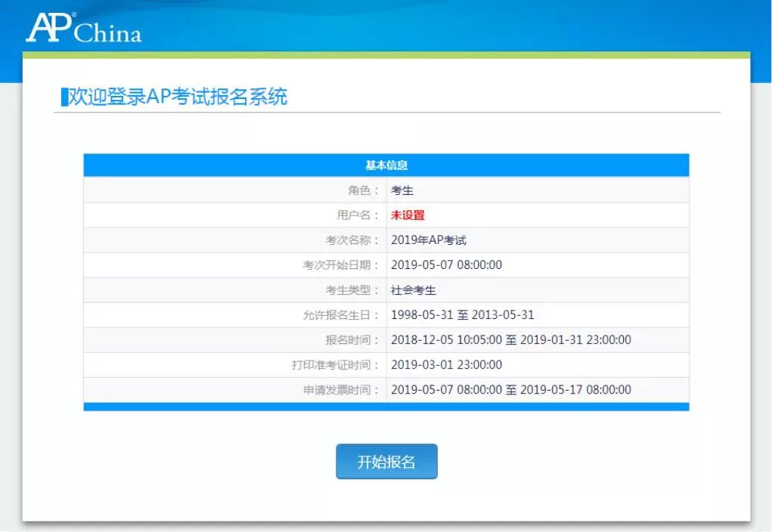Click the 申请发票时间 label
Viewport: 772px width, 532px height.
pos(341,390)
